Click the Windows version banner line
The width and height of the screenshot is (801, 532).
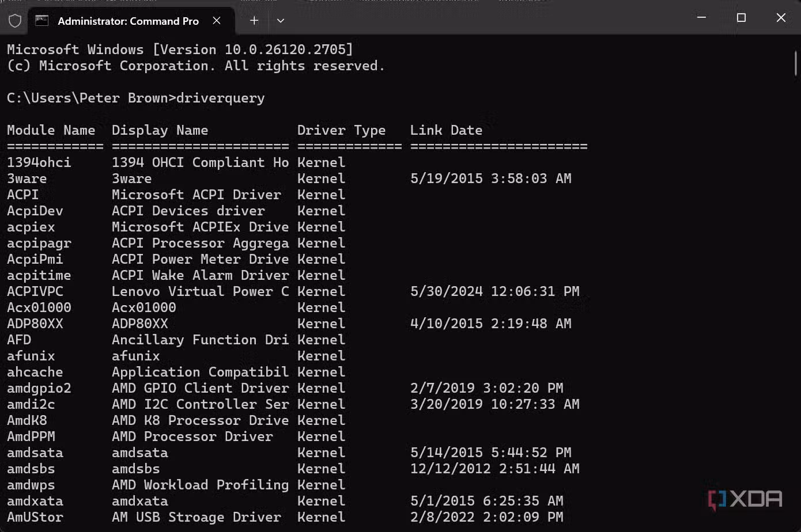coord(179,49)
